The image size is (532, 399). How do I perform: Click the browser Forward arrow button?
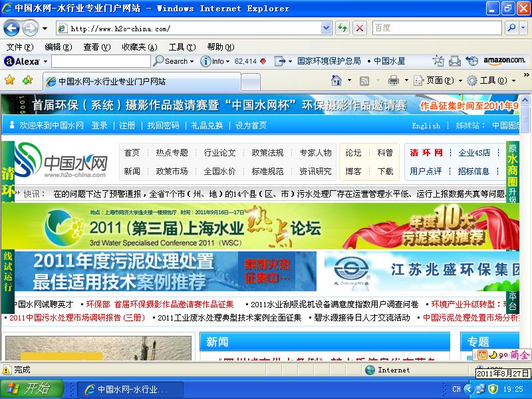(30, 28)
